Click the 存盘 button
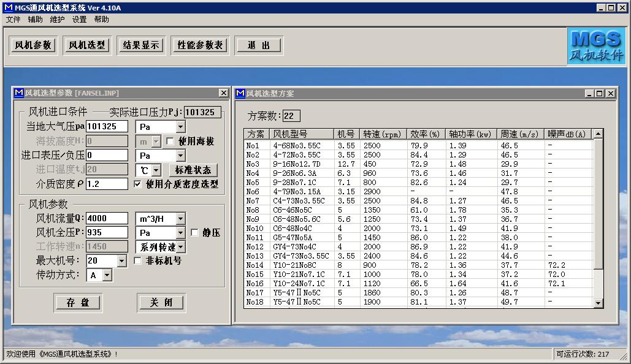Image resolution: width=631 pixels, height=364 pixels. (x=77, y=303)
